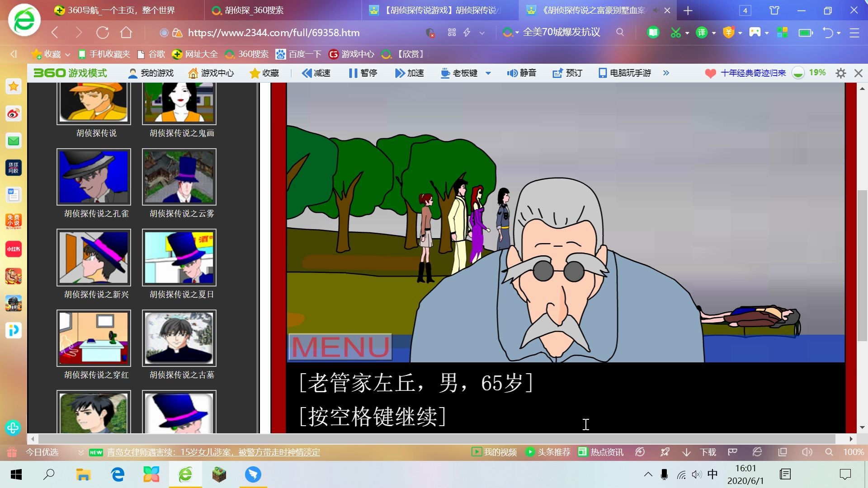Open the QR code grid icon
This screenshot has height=488, width=868.
(452, 33)
